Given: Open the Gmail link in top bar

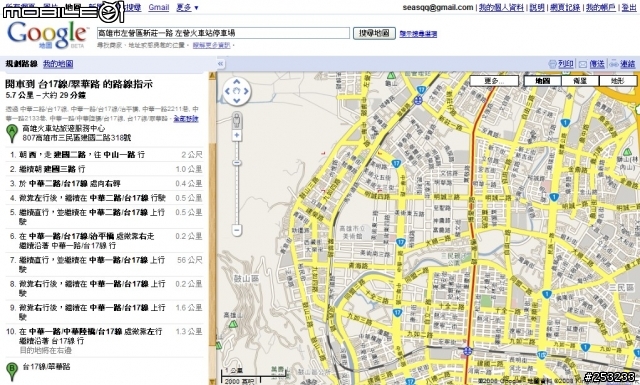Looking at the screenshot, I should (x=159, y=7).
